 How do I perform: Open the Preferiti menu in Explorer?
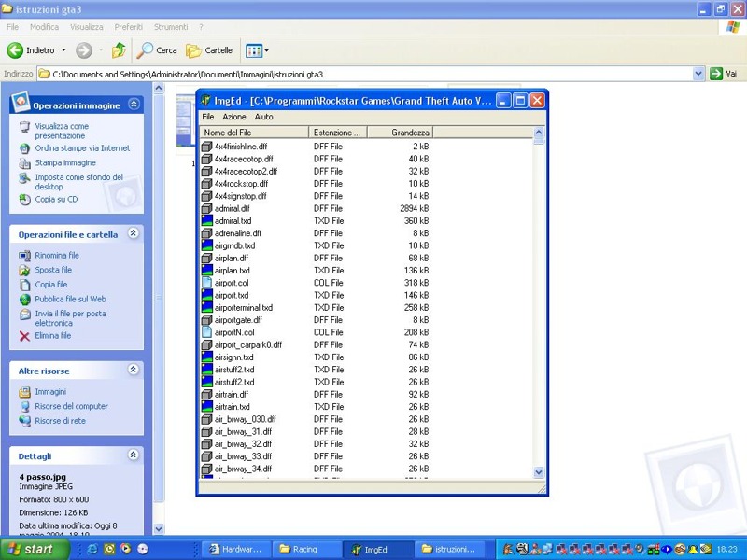tap(128, 27)
